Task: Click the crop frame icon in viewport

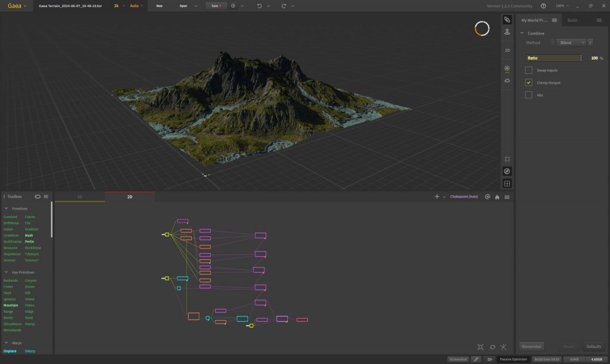Action: (x=507, y=159)
